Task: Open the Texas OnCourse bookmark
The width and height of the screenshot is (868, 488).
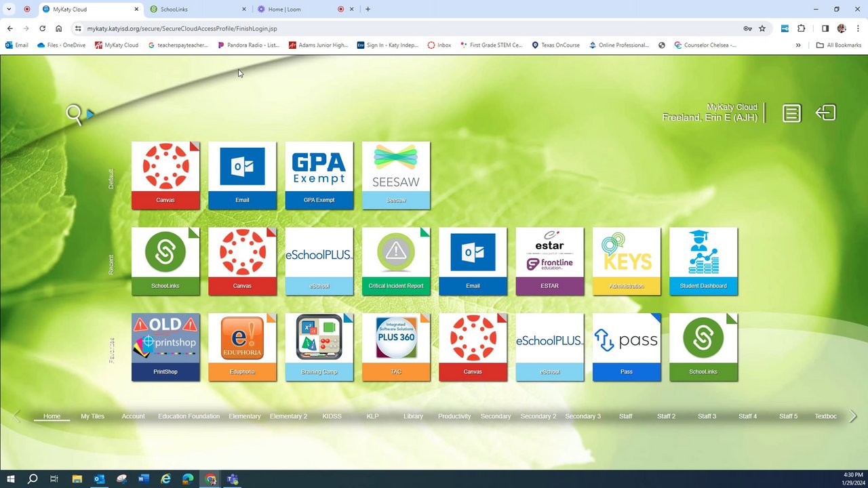Action: [555, 45]
